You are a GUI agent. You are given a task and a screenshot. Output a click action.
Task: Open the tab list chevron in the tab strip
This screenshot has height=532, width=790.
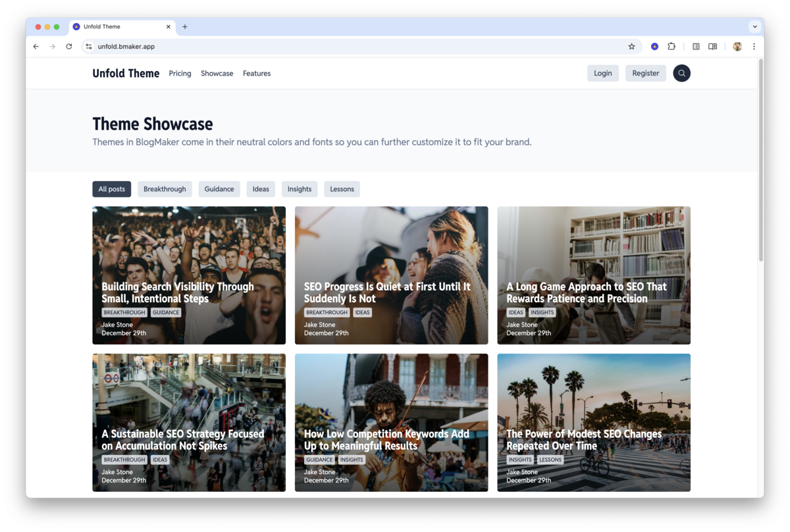(754, 26)
